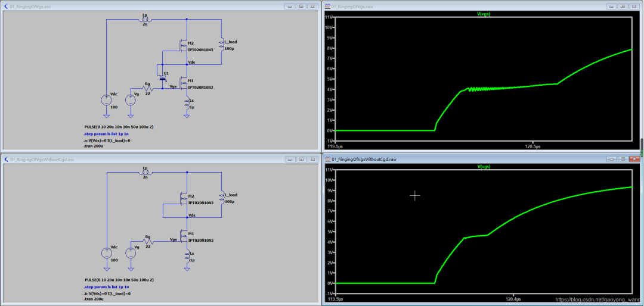Click the Vdc value 100 in top schematic
This screenshot has width=644, height=306.
114,107
